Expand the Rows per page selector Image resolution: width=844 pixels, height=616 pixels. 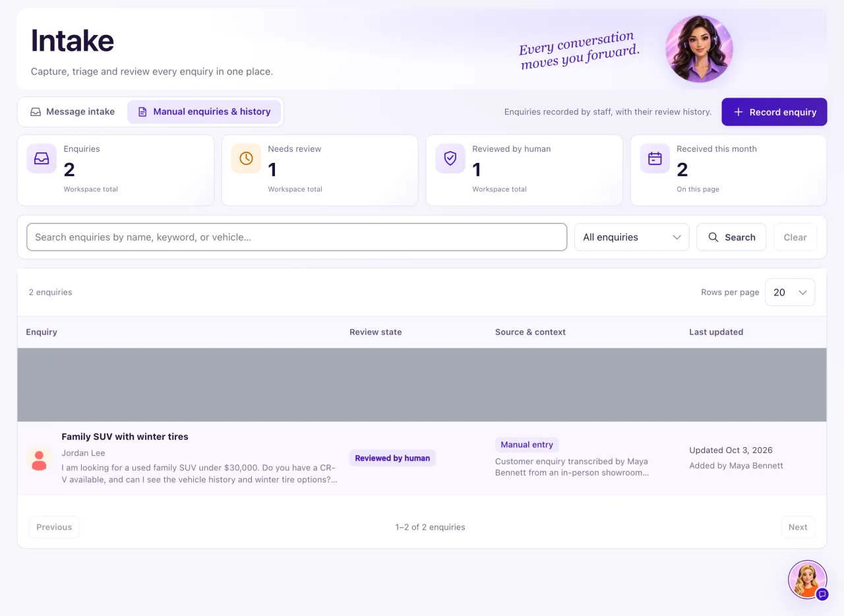coord(790,292)
